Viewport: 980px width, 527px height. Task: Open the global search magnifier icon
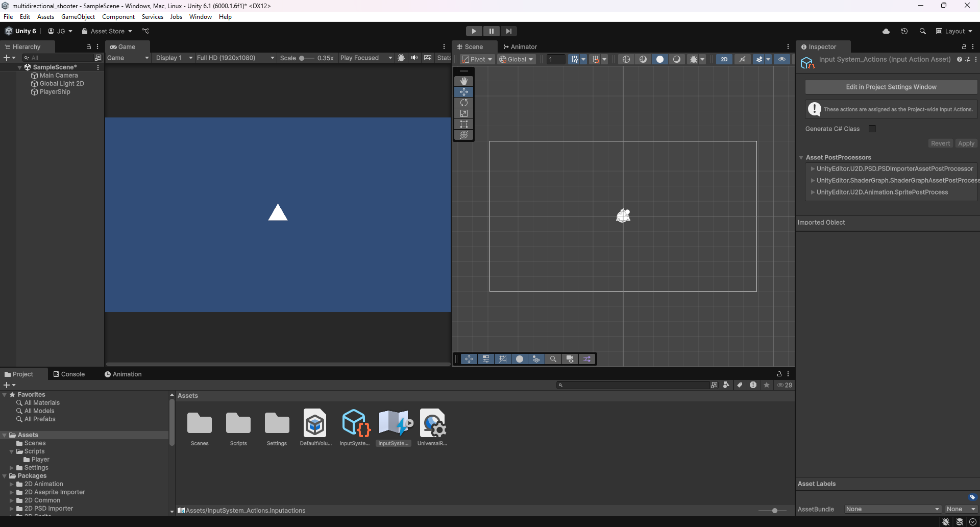point(922,31)
